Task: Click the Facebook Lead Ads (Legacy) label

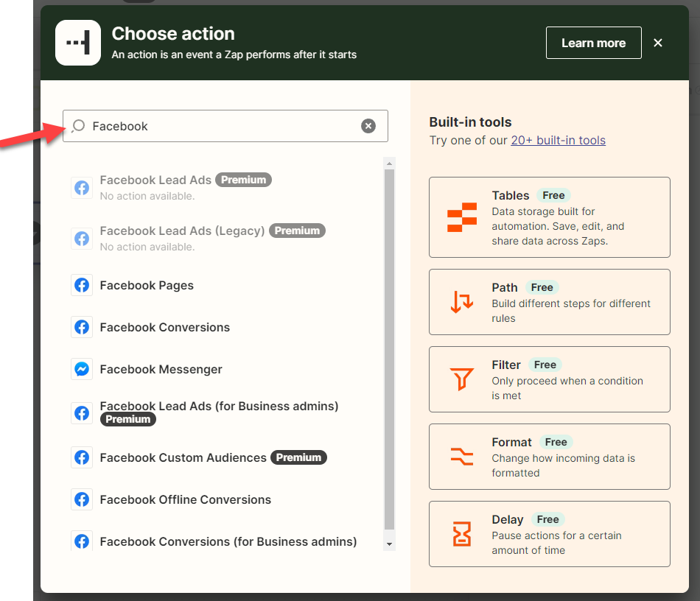Action: point(182,231)
